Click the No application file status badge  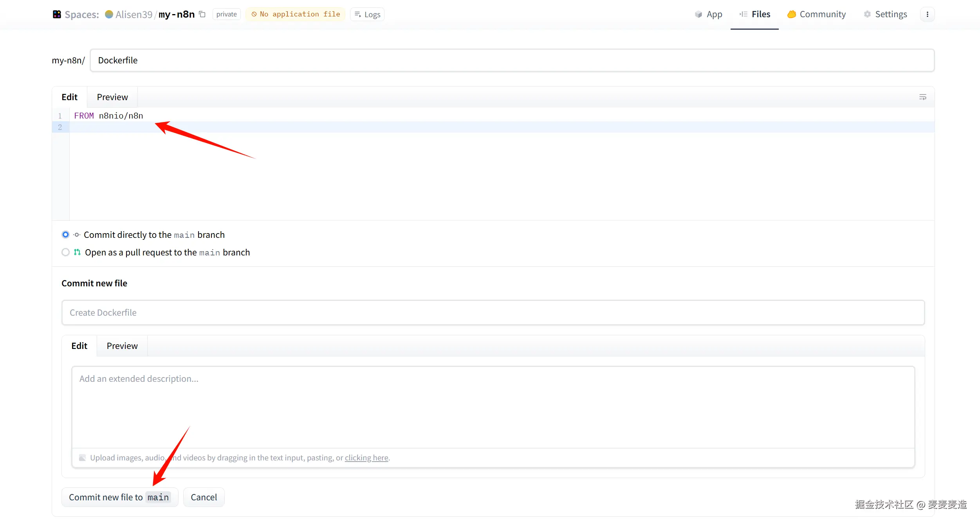coord(296,14)
